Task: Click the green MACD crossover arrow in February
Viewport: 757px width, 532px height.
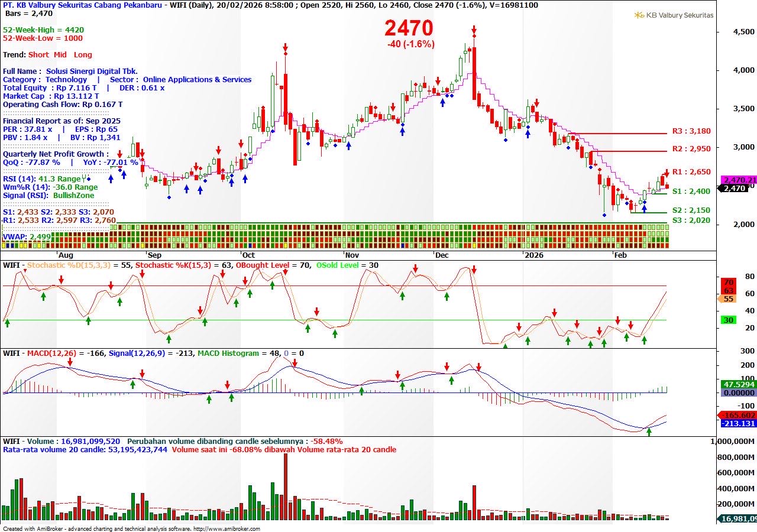Action: pyautogui.click(x=649, y=432)
